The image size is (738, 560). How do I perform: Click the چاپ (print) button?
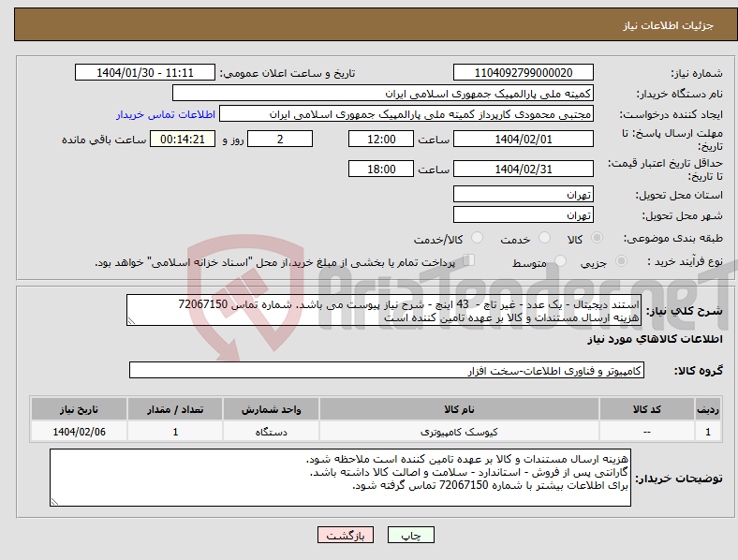click(x=410, y=535)
